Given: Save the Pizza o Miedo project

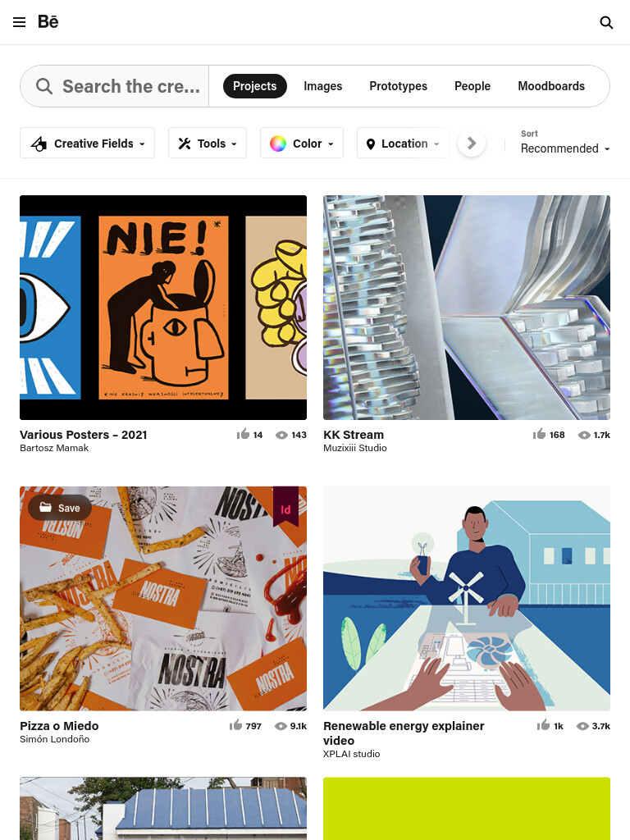Looking at the screenshot, I should (x=60, y=507).
